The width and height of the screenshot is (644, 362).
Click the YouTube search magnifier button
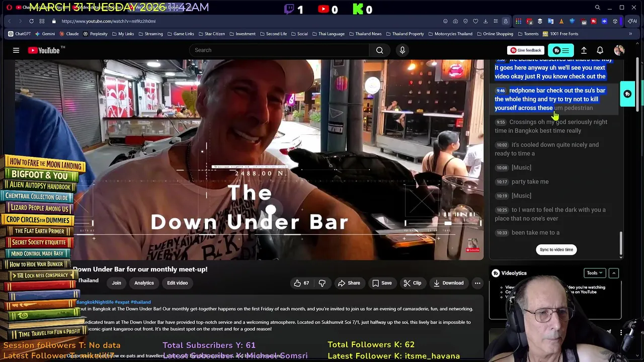380,50
